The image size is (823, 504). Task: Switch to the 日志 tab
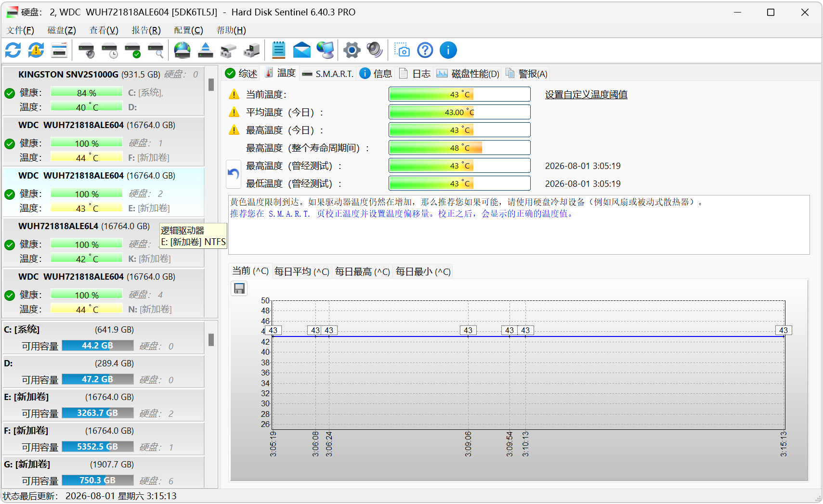[415, 74]
